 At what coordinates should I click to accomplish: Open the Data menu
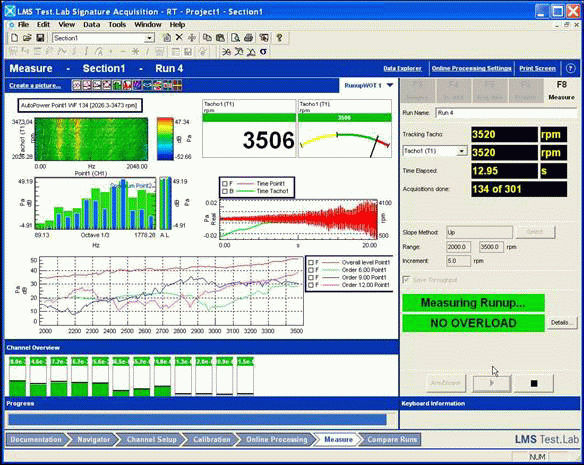[x=92, y=25]
